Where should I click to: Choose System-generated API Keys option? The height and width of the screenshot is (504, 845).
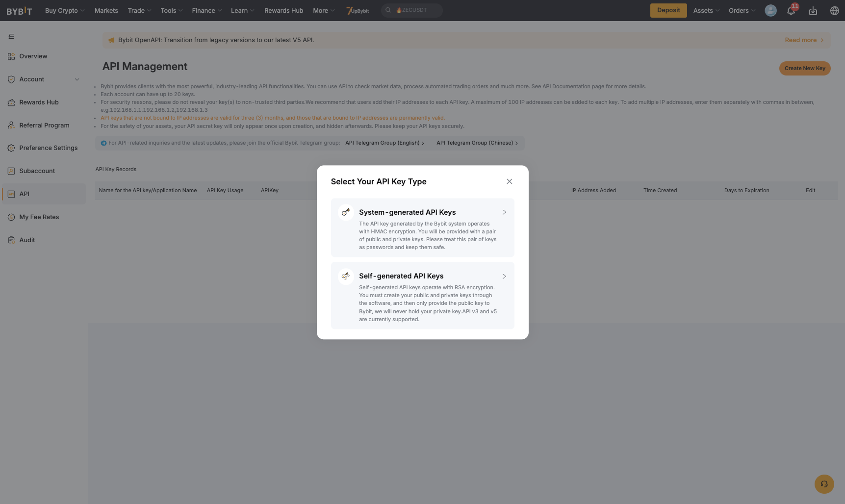[x=422, y=227]
